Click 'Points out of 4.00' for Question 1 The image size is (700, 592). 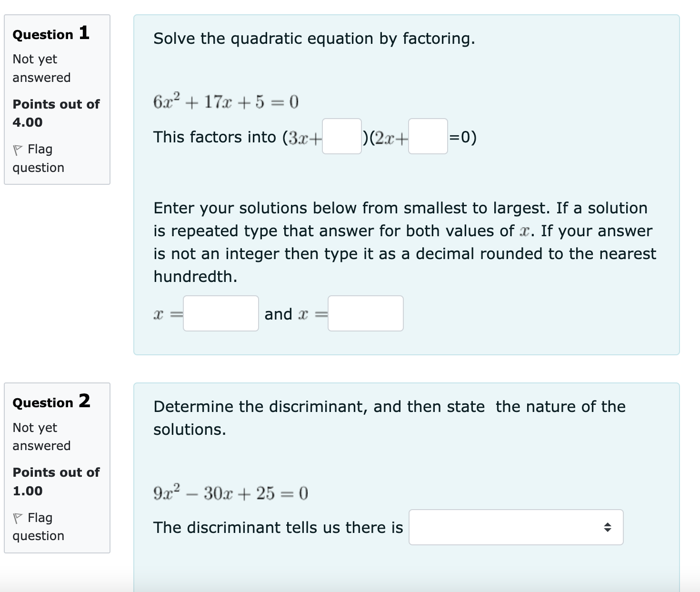pos(55,113)
